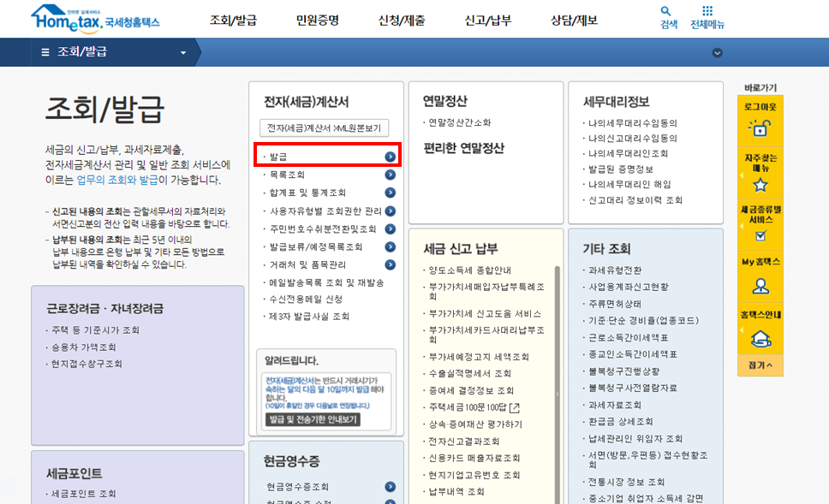829x504 pixels.
Task: Open 나의세무대리인조회 link
Action: tap(628, 154)
